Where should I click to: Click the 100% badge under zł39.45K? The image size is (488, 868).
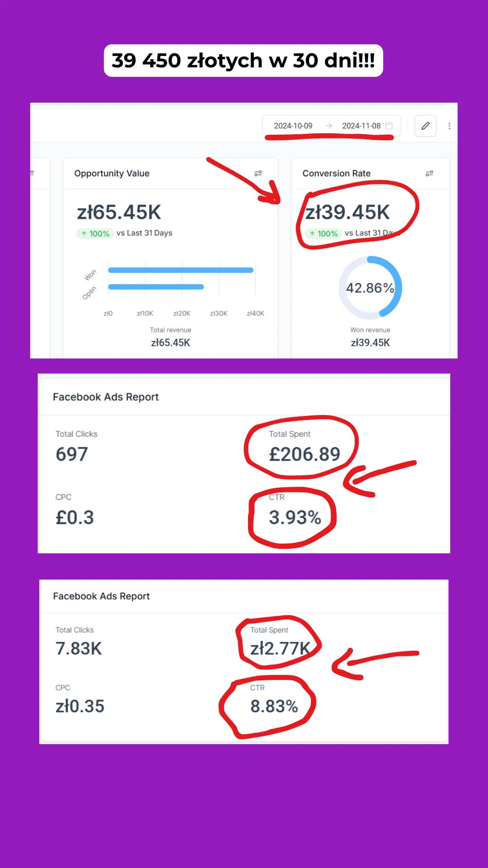(x=323, y=233)
